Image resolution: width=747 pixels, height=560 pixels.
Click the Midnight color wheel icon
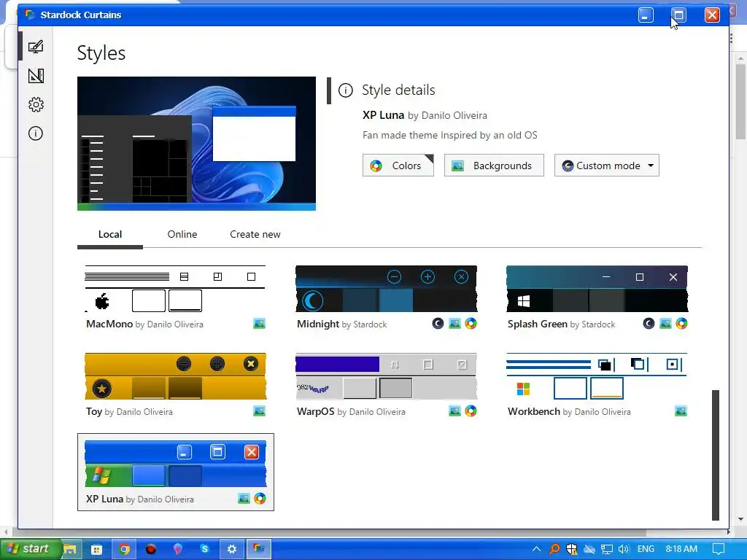pos(471,324)
